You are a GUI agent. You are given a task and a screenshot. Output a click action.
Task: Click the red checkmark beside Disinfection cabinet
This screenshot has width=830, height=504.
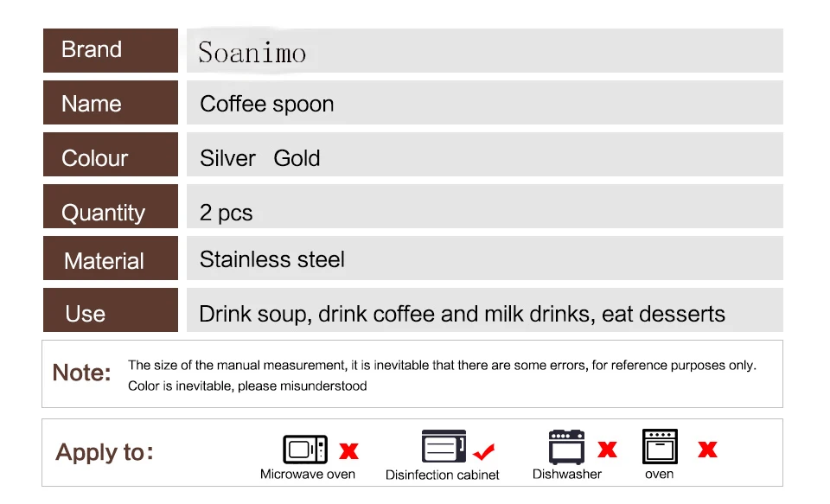tap(483, 451)
